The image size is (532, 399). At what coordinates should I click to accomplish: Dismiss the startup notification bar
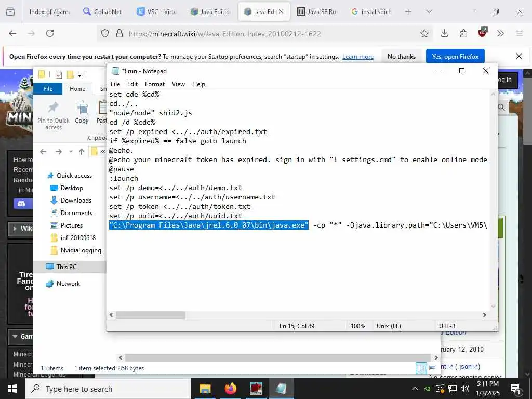point(519,56)
